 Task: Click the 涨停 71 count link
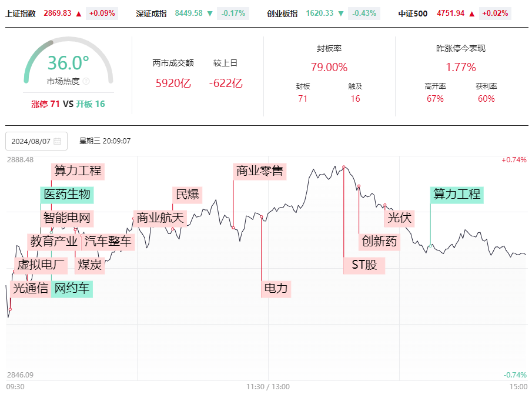(x=45, y=104)
